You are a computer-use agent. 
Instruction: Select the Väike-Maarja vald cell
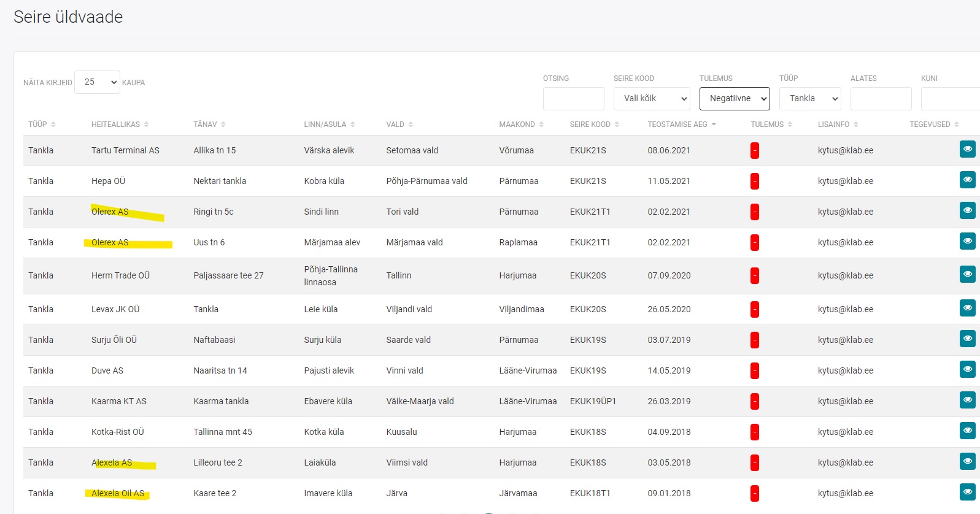coord(420,401)
